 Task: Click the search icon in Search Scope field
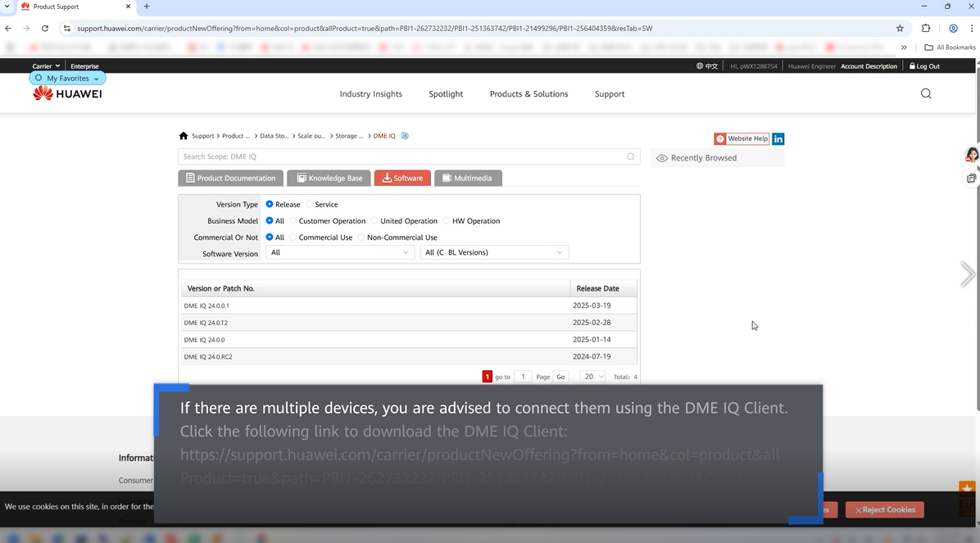coord(630,156)
